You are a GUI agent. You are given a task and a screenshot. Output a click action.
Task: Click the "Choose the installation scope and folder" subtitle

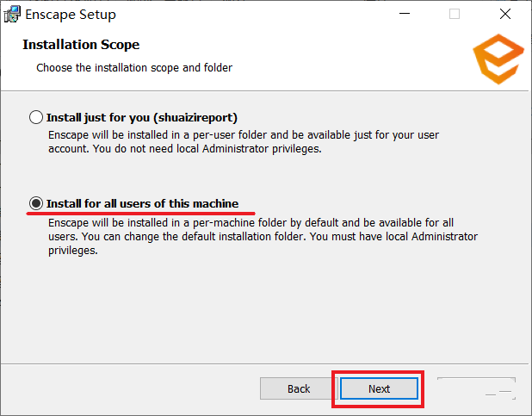(x=134, y=67)
